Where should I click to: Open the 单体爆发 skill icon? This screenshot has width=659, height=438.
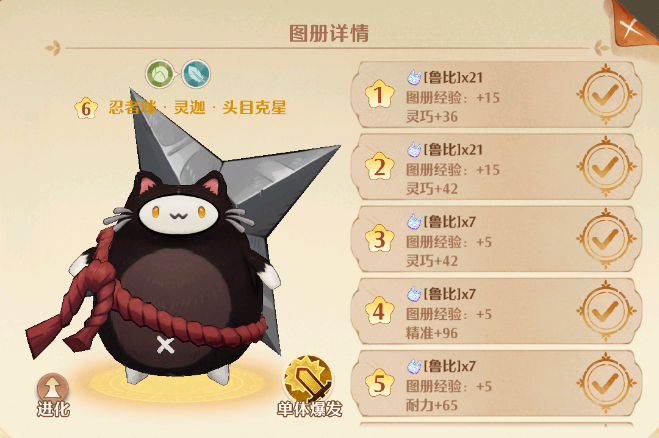[308, 380]
